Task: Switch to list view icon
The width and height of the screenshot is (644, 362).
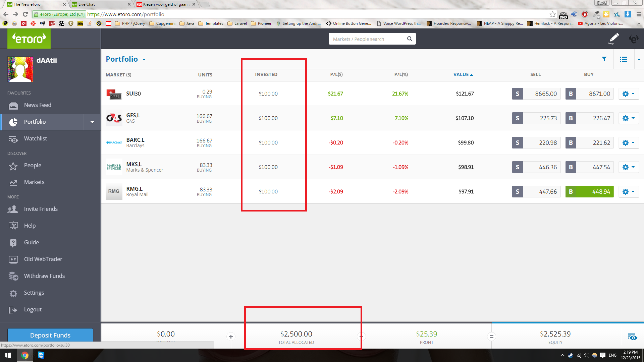Action: click(624, 59)
